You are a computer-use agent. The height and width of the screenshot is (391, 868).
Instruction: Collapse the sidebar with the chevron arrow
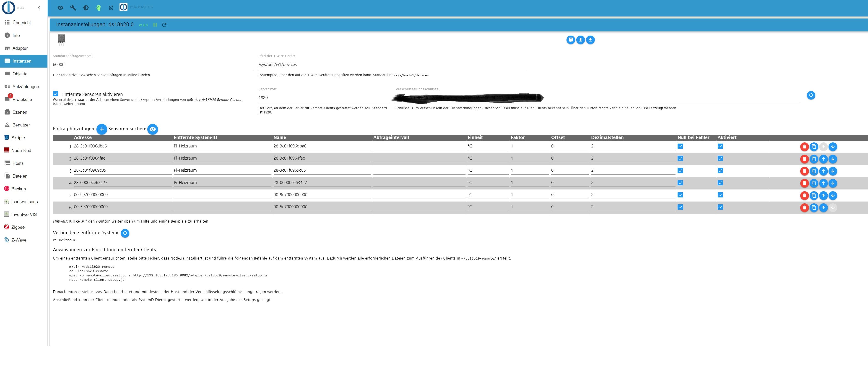pos(39,8)
